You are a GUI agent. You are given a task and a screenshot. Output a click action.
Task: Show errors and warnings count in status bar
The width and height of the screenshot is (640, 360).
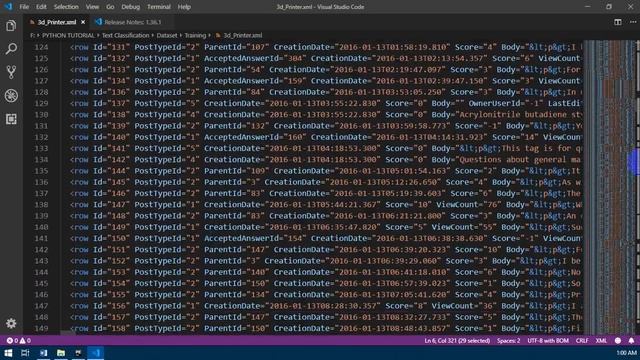pos(18,340)
